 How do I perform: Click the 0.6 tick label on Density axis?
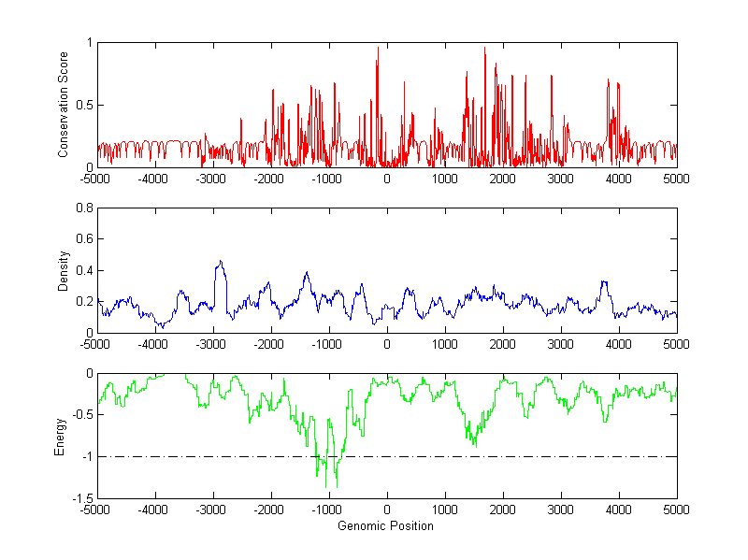coord(84,239)
